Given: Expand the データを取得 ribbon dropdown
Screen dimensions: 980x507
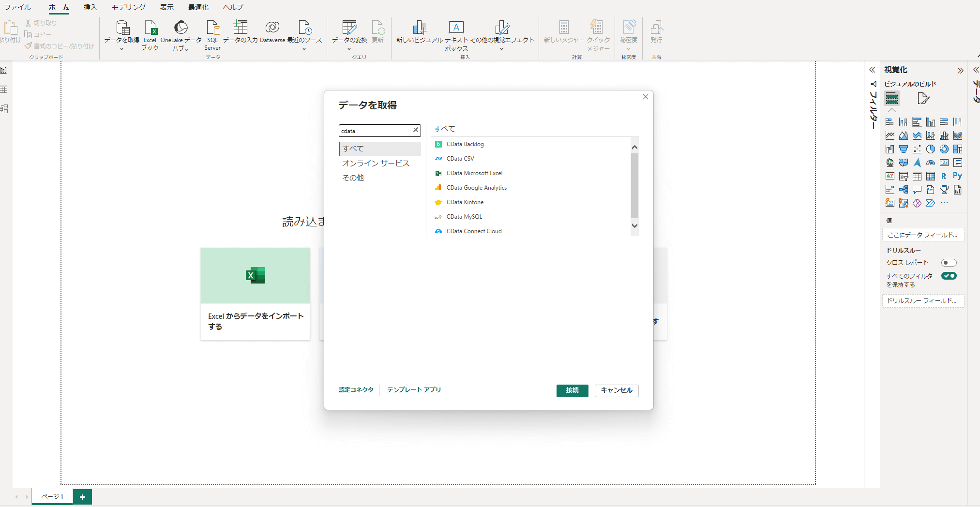Looking at the screenshot, I should pyautogui.click(x=122, y=49).
